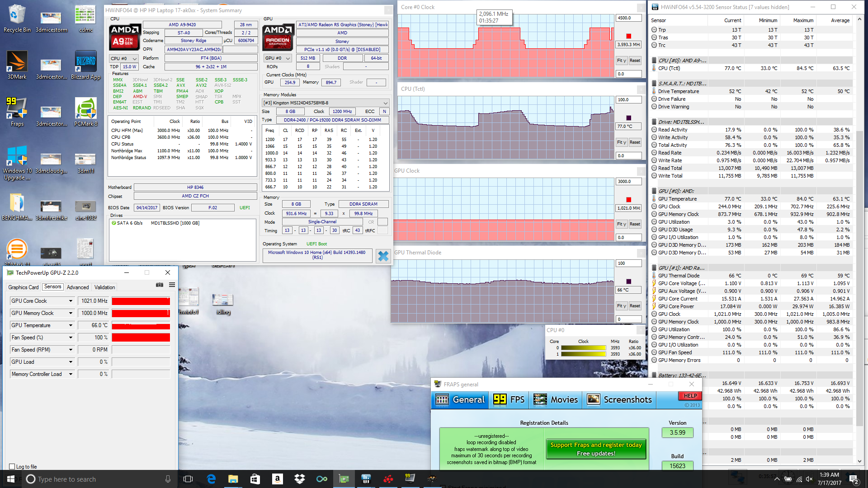
Task: Click Fit y in CPU (Tctl) graph
Action: coord(622,142)
